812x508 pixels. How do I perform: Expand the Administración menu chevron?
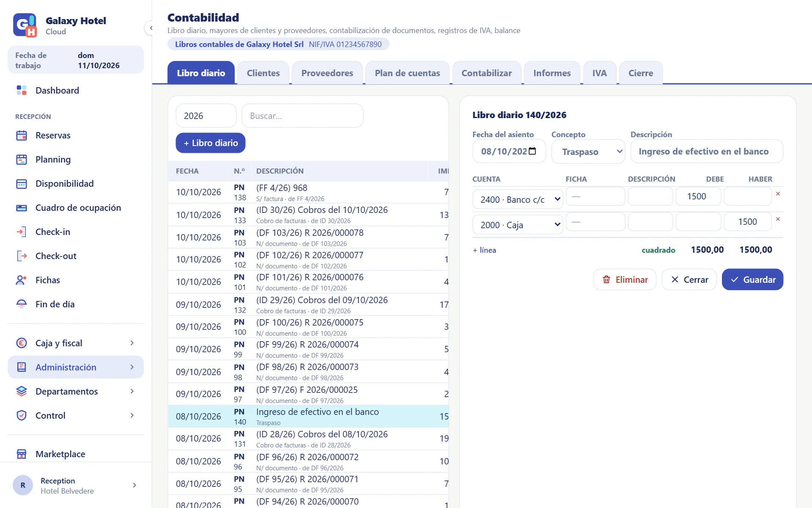(132, 367)
